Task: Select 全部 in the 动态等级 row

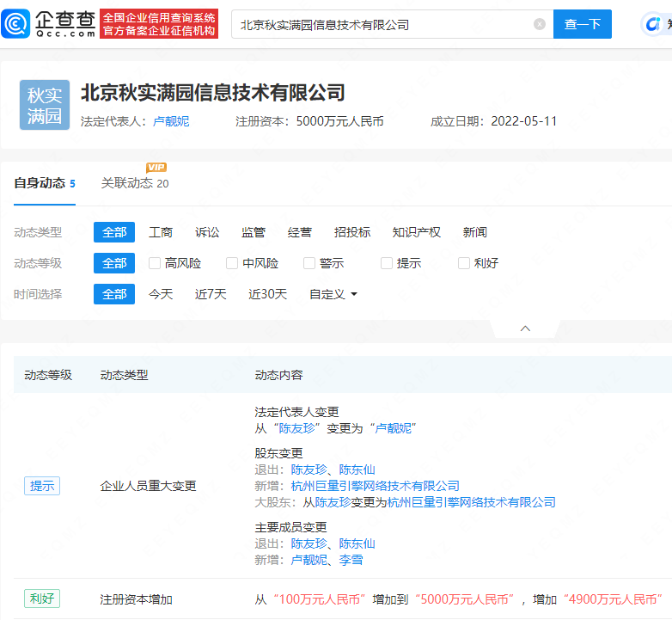Action: pyautogui.click(x=114, y=263)
